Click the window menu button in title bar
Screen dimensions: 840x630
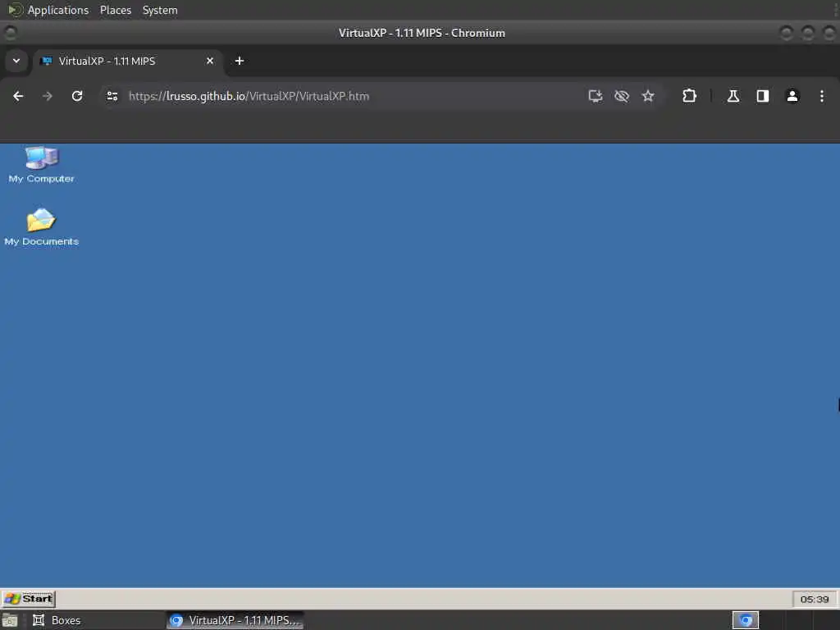(10, 33)
